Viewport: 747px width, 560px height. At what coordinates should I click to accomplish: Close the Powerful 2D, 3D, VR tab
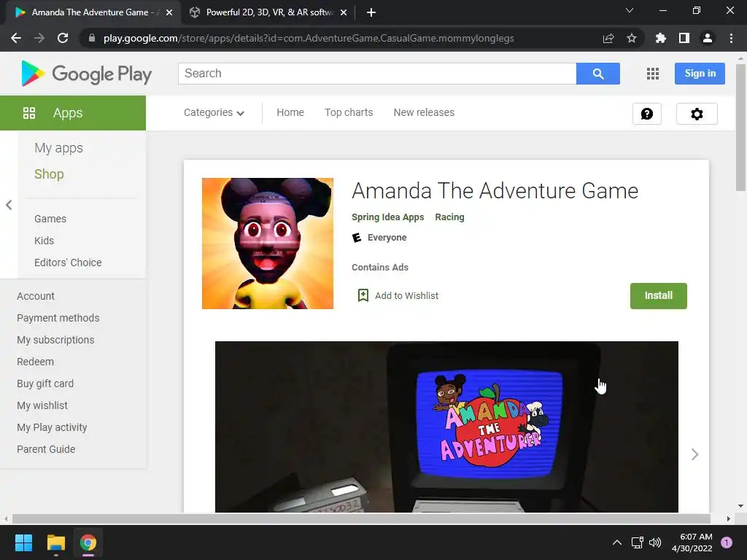coord(344,12)
